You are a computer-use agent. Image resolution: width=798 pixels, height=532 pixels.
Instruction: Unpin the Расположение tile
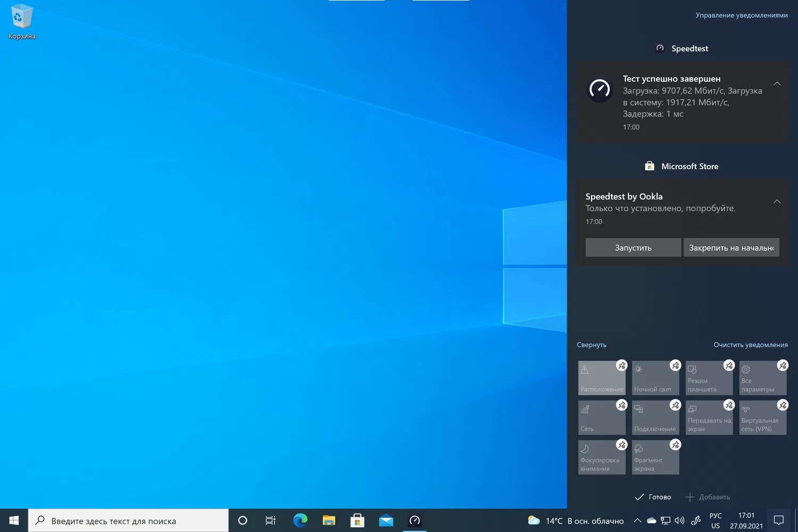tap(621, 365)
